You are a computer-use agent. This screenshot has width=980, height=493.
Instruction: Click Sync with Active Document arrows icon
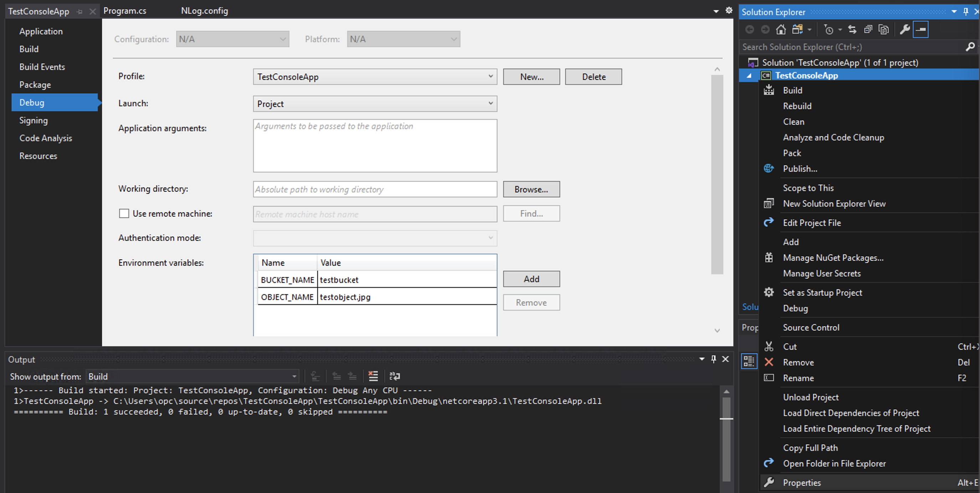[x=852, y=30]
